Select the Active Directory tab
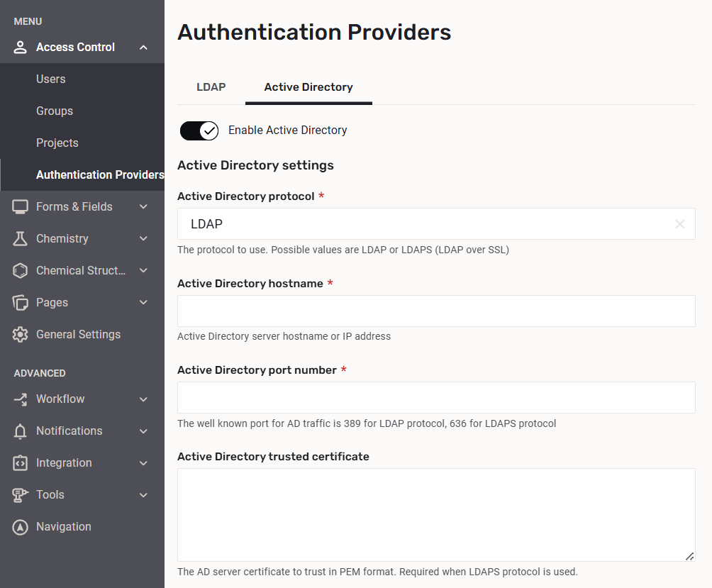The image size is (712, 588). (x=308, y=87)
